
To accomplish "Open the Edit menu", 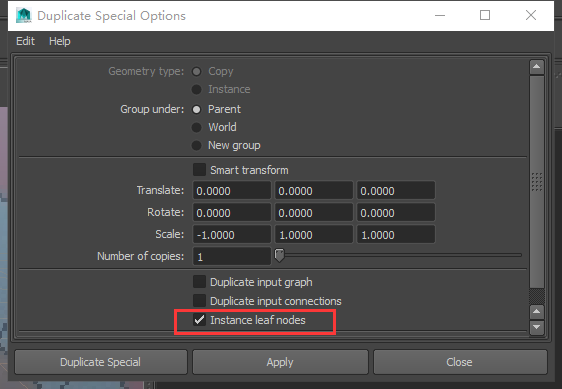I will [x=25, y=41].
